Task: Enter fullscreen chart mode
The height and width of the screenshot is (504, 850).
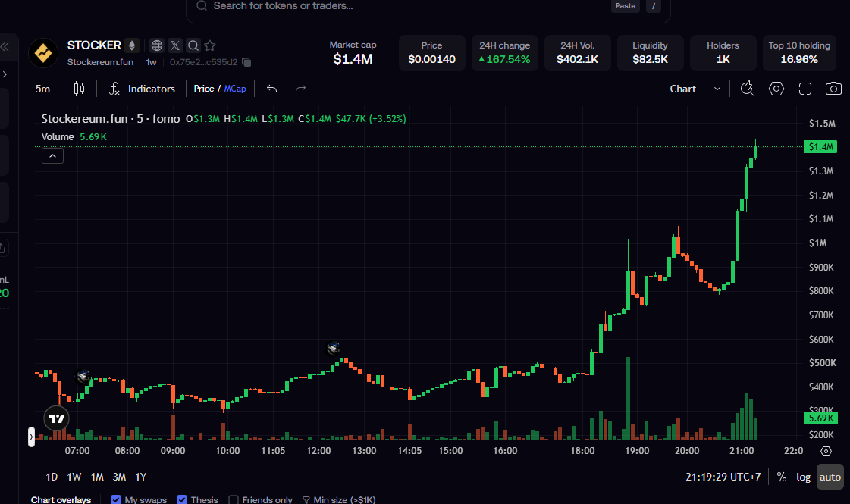Action: pyautogui.click(x=805, y=89)
